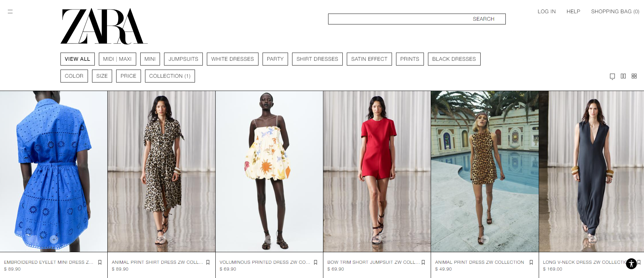This screenshot has height=278, width=644.
Task: Switch to four-square grid view icon
Action: tap(634, 76)
